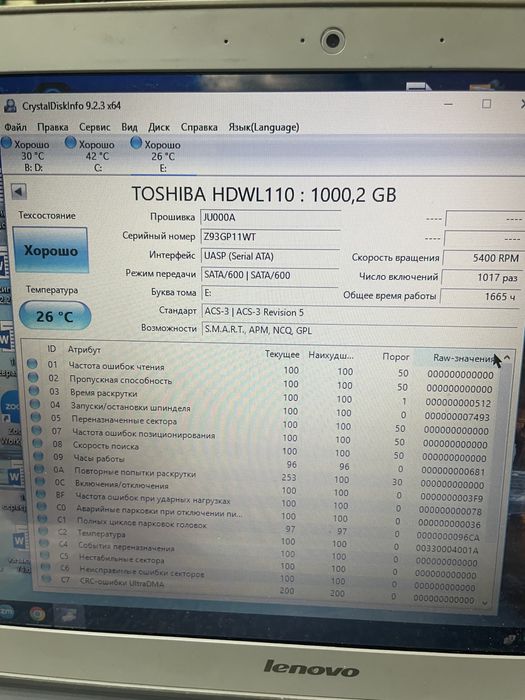Image resolution: width=525 pixels, height=700 pixels.
Task: Click the Прошивка field JU000A
Action: (x=270, y=217)
